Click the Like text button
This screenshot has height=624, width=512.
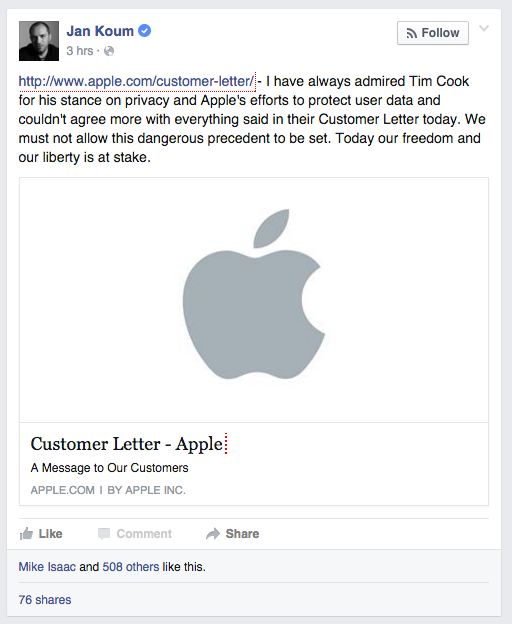[51, 534]
